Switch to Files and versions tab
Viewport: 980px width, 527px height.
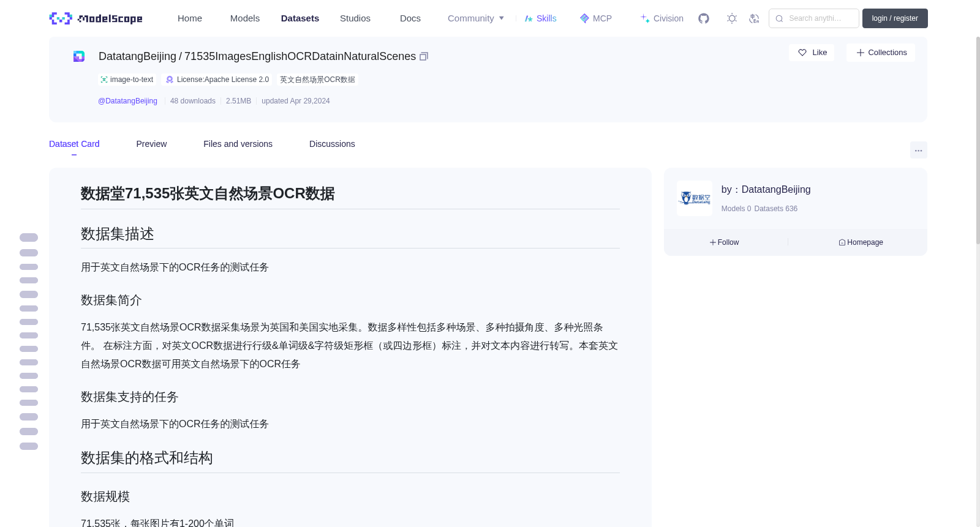[x=238, y=144]
